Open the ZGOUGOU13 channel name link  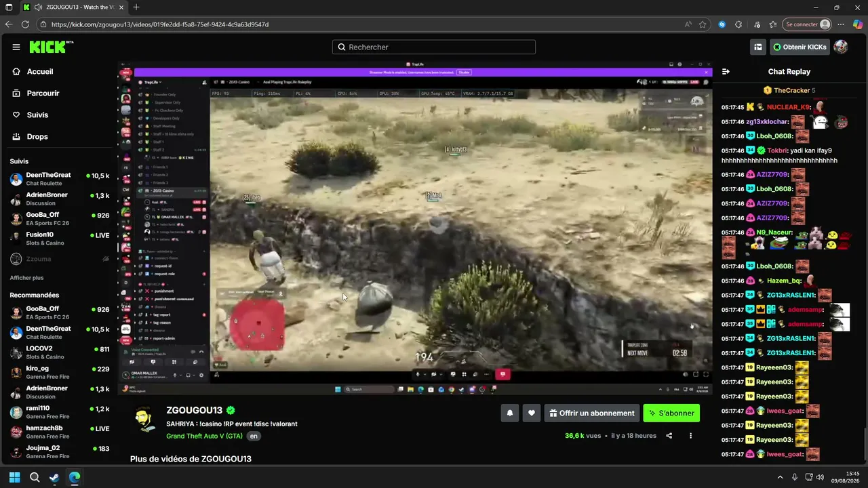click(195, 411)
